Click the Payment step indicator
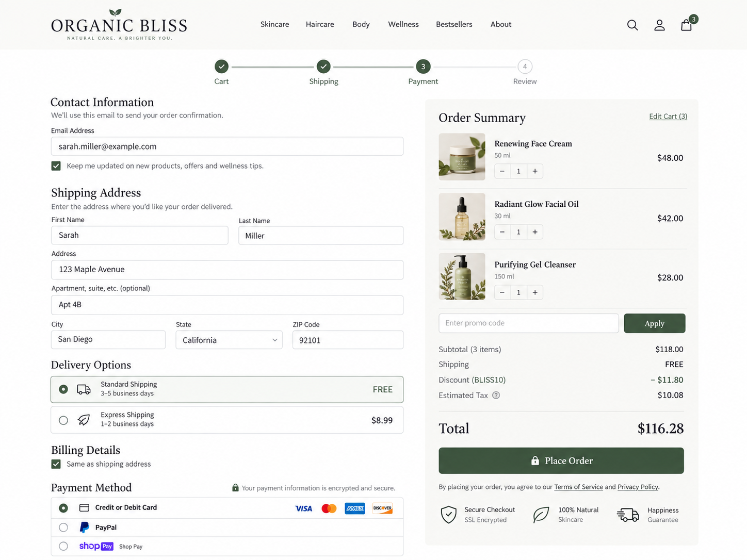This screenshot has height=560, width=747. [423, 67]
